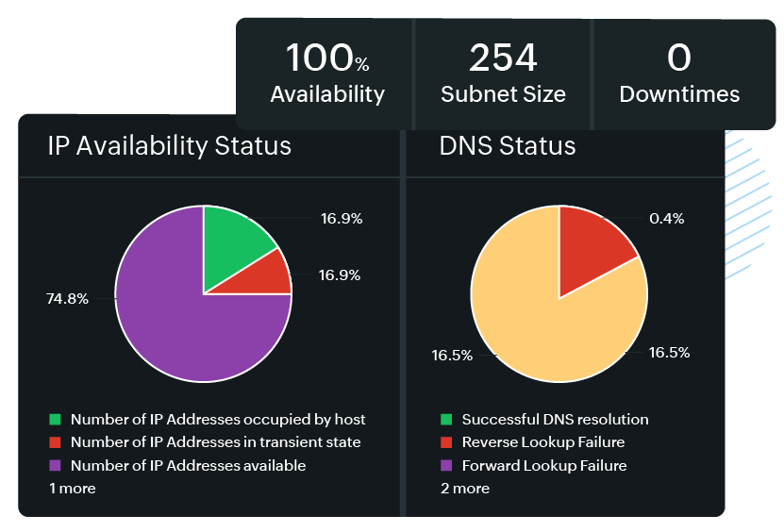Toggle the Reverse Lookup Failure legend entry
Viewport: 784px width, 532px height.
[542, 442]
